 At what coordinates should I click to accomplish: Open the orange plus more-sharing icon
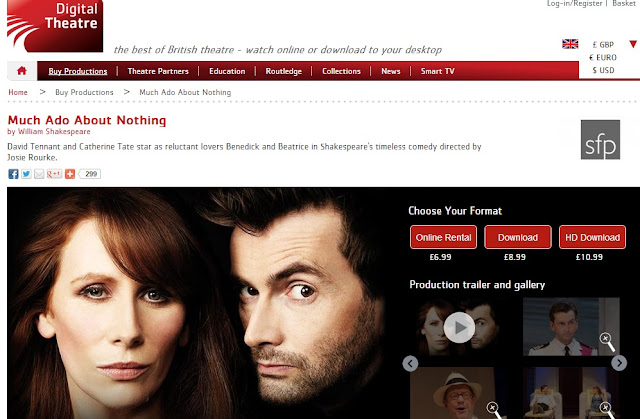pyautogui.click(x=70, y=174)
